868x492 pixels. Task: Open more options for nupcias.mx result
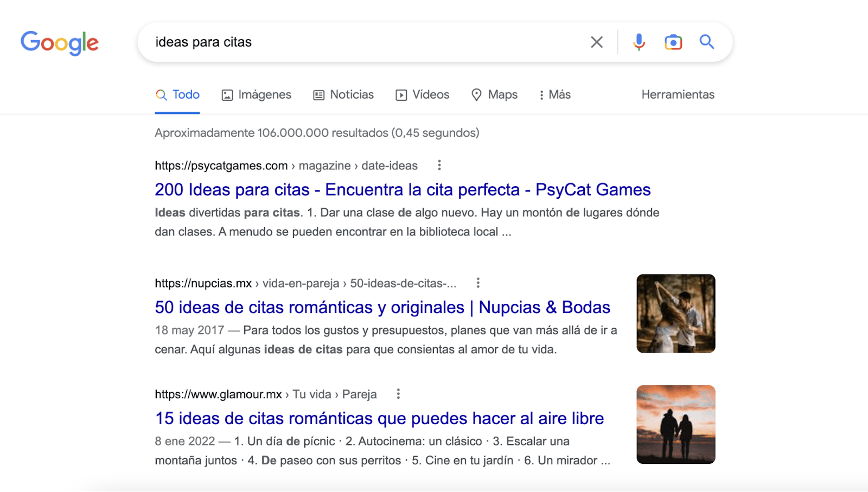(x=478, y=283)
